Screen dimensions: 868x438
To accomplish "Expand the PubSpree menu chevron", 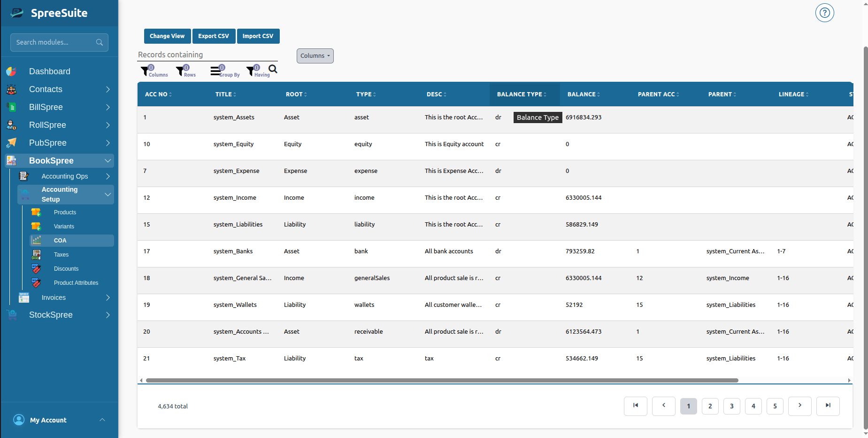I will click(108, 143).
